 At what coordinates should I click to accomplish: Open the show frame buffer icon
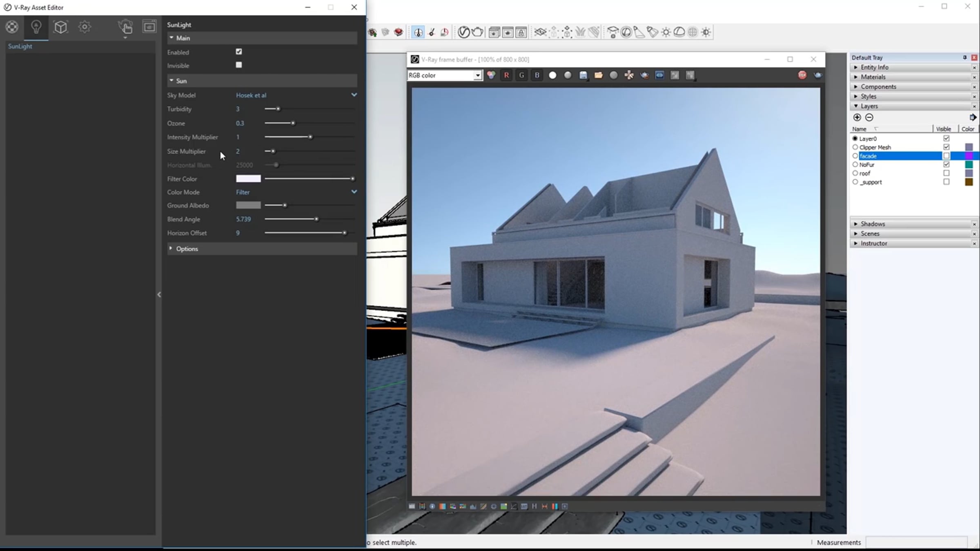pyautogui.click(x=149, y=27)
